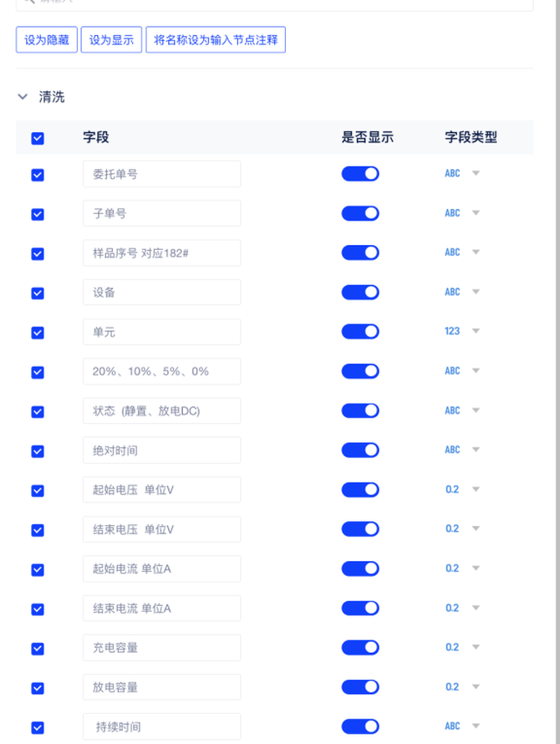Click ABC type icon for 委托单号 row

click(x=452, y=174)
